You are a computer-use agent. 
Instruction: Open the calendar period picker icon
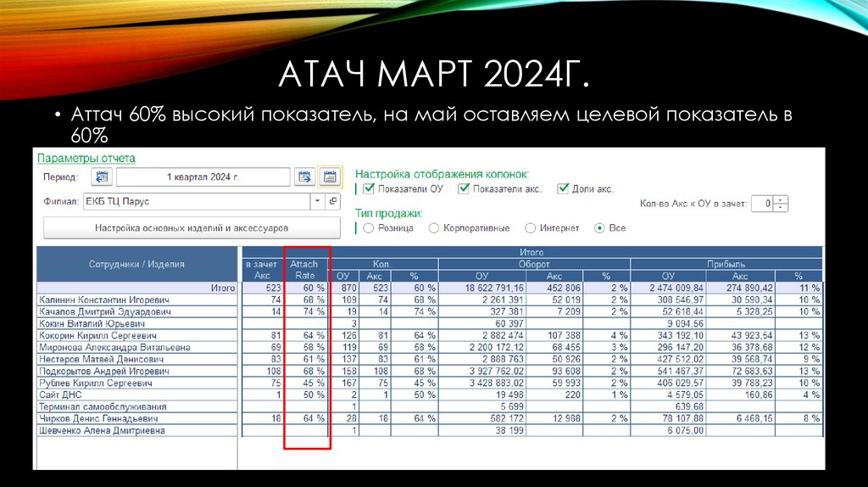(329, 177)
